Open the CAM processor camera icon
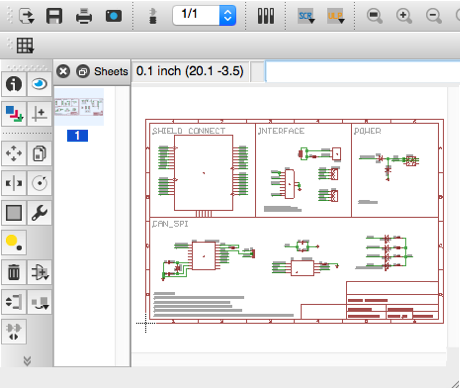This screenshot has width=460, height=388. point(113,16)
